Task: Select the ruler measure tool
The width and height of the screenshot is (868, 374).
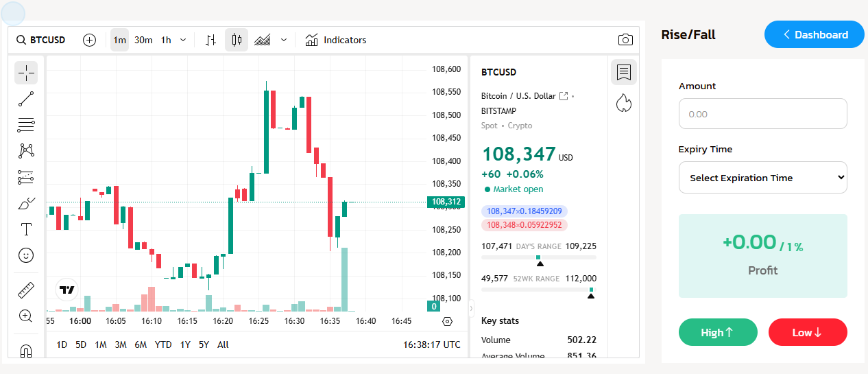Action: coord(26,290)
